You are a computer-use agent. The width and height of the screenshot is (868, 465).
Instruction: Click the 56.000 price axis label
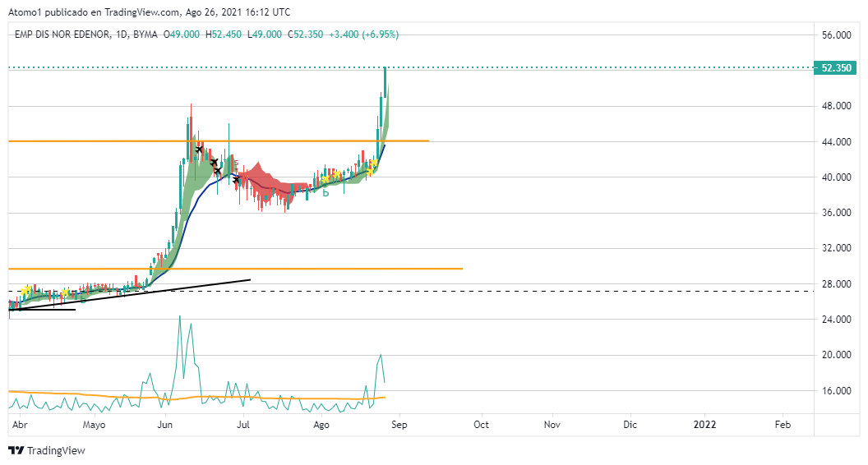coord(835,35)
